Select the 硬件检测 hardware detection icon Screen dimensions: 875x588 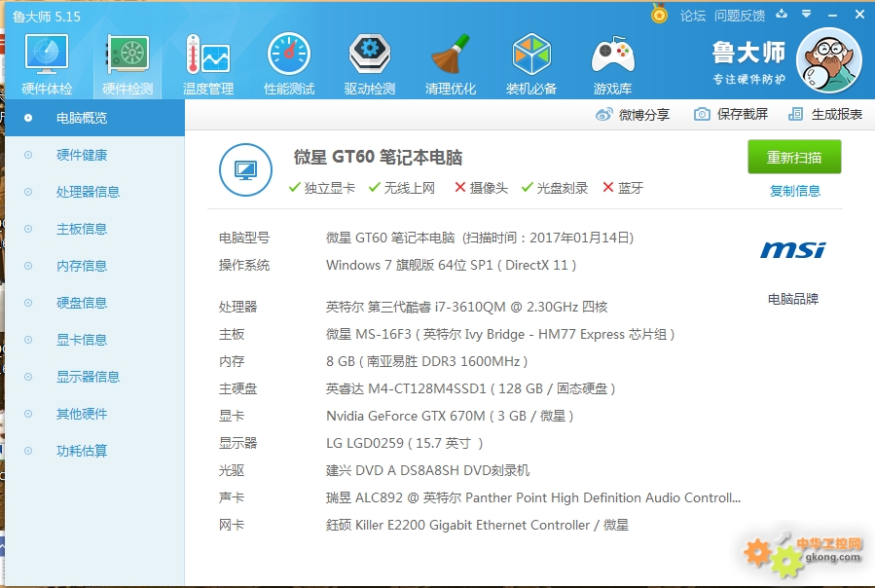[128, 63]
